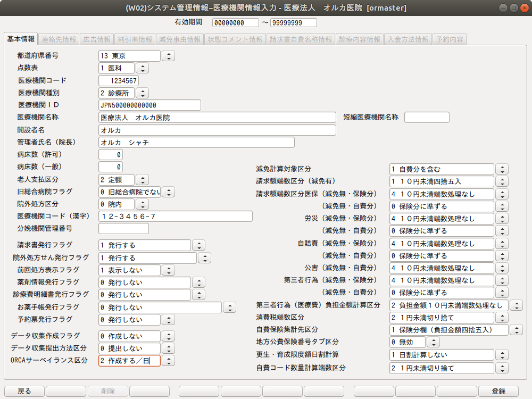This screenshot has height=399, width=532.
Task: Select the 請求書自費名称情報 tab
Action: pos(301,39)
